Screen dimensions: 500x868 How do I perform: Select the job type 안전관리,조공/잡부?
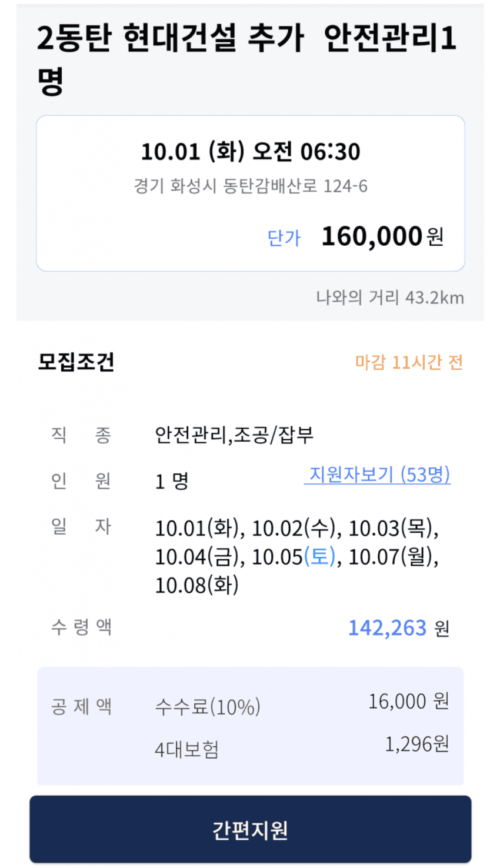coord(234,435)
